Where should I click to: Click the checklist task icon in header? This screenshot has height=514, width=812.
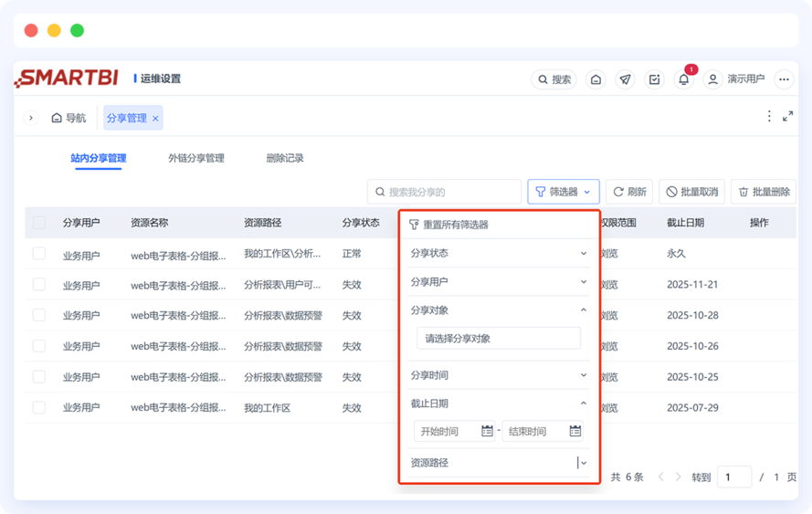654,79
